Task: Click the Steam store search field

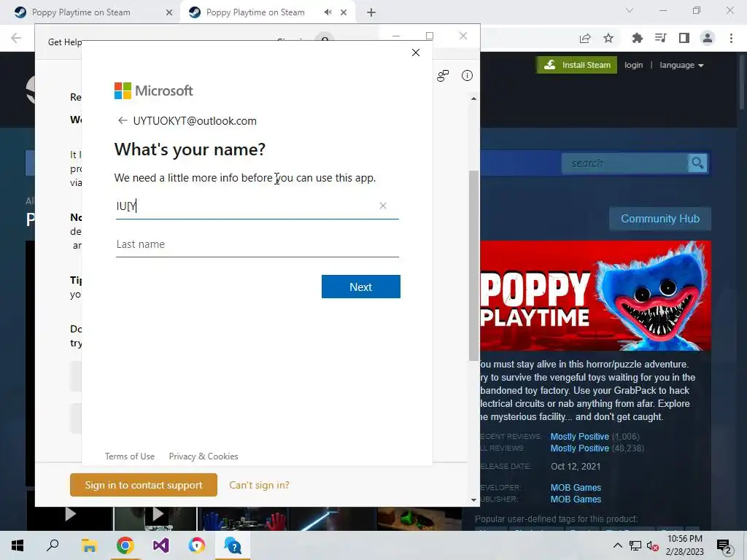Action: coord(624,163)
